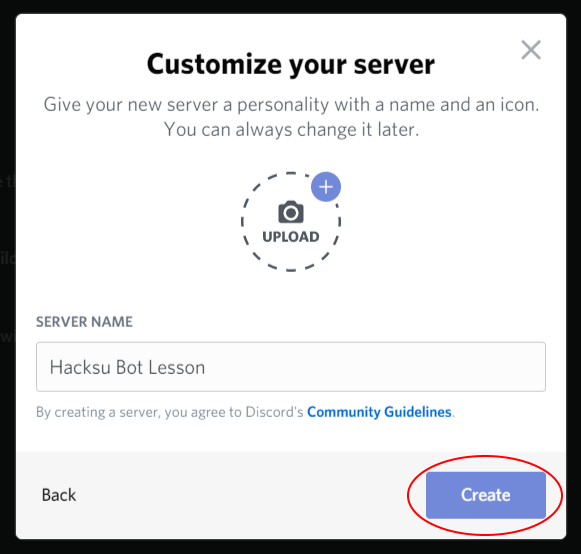Screen dimensions: 581x554
Task: Click the "You can always change it later" line
Action: point(292,130)
